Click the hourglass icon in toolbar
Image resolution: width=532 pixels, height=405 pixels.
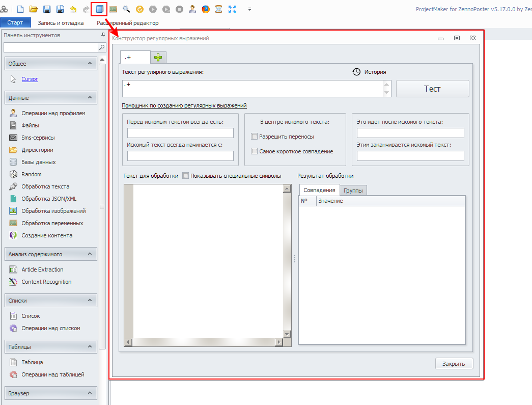219,9
